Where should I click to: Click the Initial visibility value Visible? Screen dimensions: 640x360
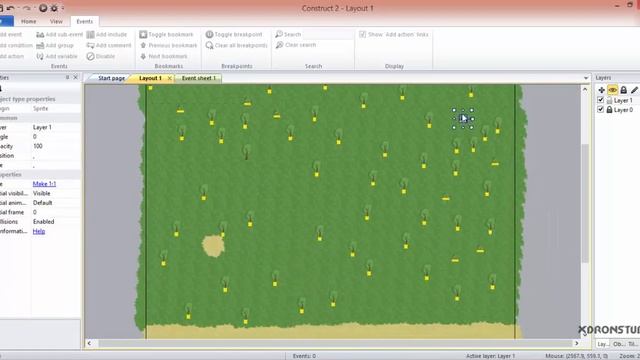click(42, 193)
